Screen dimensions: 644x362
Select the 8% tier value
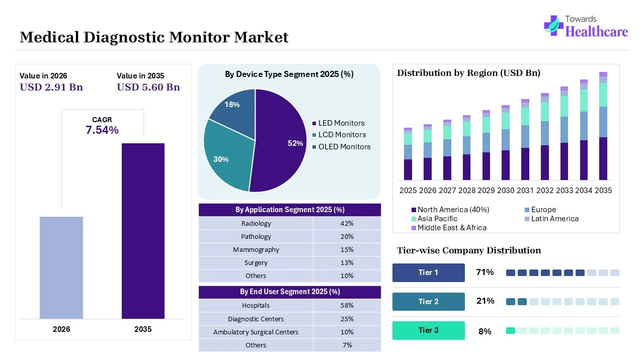(x=485, y=331)
